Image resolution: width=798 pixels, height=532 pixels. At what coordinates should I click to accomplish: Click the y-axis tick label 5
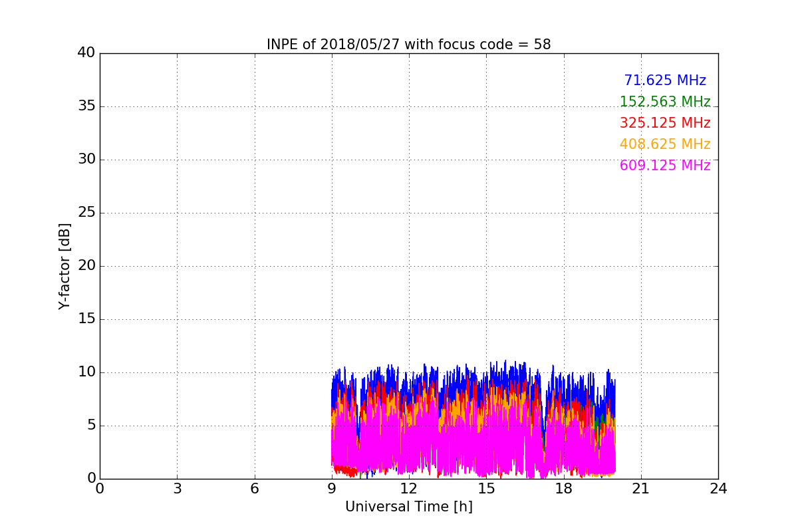91,425
